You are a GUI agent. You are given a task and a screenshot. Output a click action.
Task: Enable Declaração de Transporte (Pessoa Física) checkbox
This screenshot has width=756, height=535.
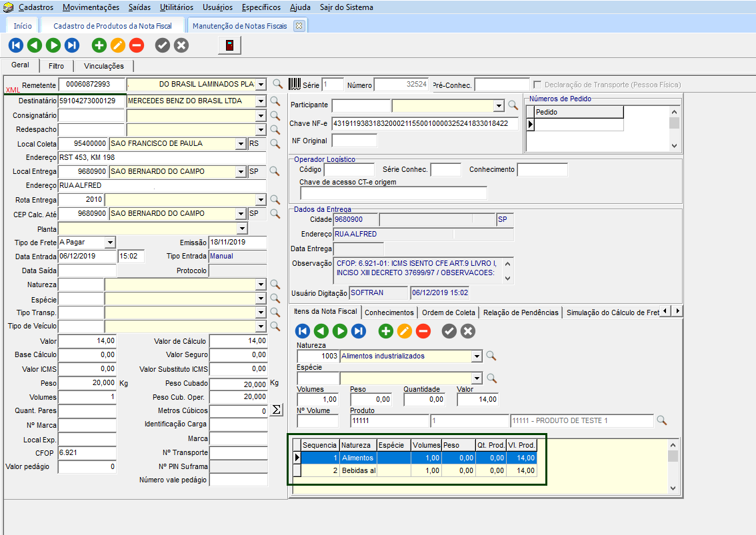pyautogui.click(x=537, y=85)
